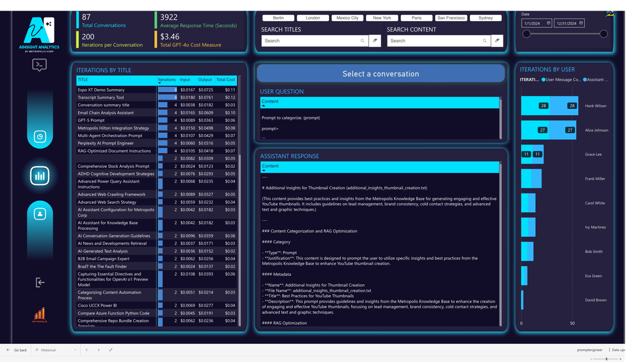
Task: Sort the table by Iterations column header
Action: (x=167, y=79)
